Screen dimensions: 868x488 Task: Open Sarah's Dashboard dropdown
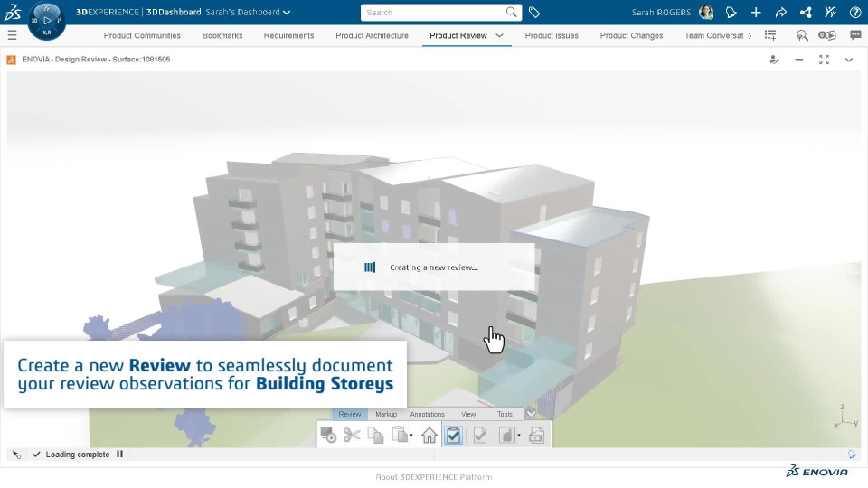pos(248,12)
